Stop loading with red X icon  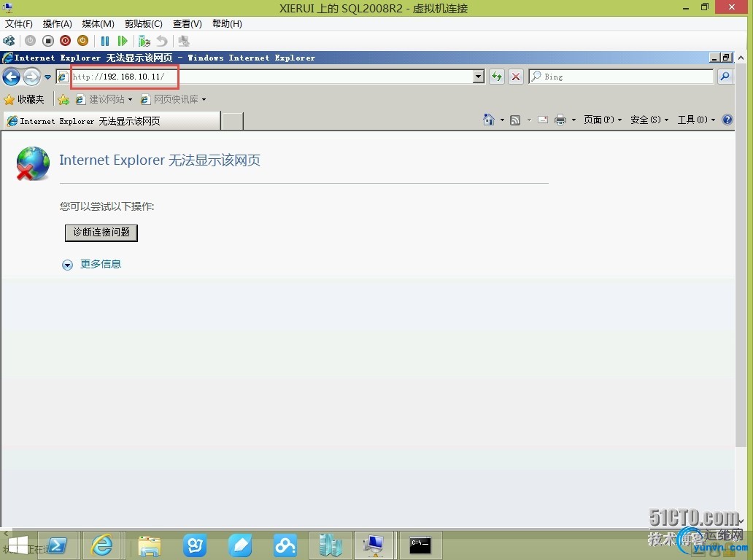tap(516, 77)
